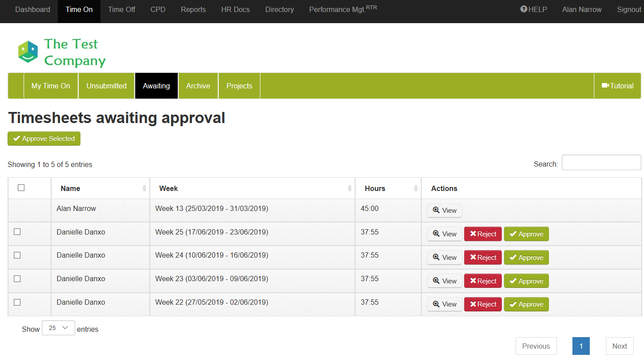Go to the Next page
Screen dimensions: 644x362
(x=619, y=346)
